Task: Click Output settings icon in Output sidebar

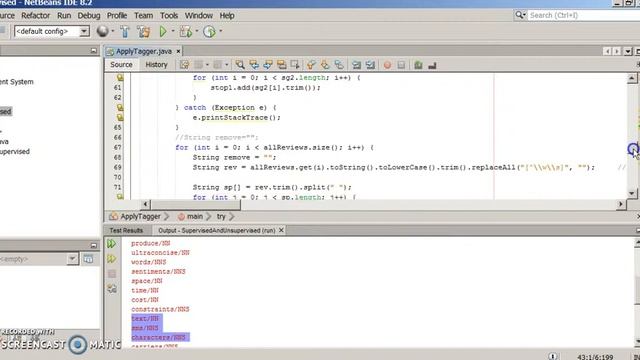Action: (x=112, y=289)
